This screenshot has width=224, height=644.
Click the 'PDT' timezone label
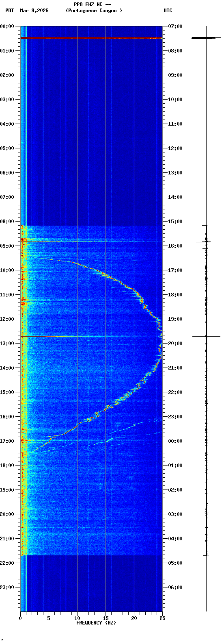pyautogui.click(x=9, y=11)
